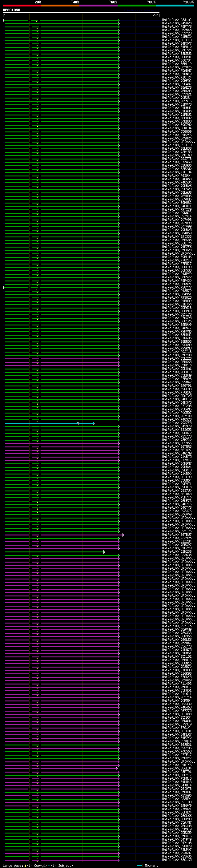
Task: Select the UniRef100_O04859 label
Action: (177, 233)
